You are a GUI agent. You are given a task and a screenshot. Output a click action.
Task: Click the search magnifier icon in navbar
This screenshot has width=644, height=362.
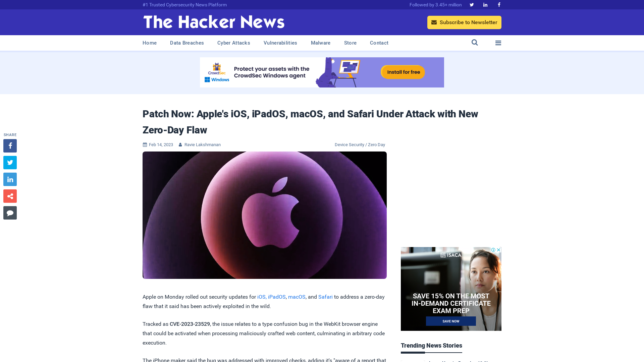[x=475, y=43]
